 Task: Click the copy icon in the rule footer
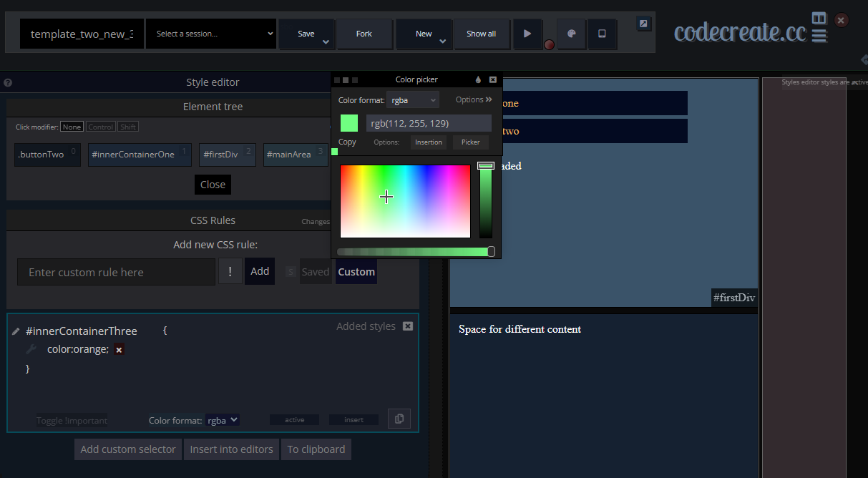(399, 419)
